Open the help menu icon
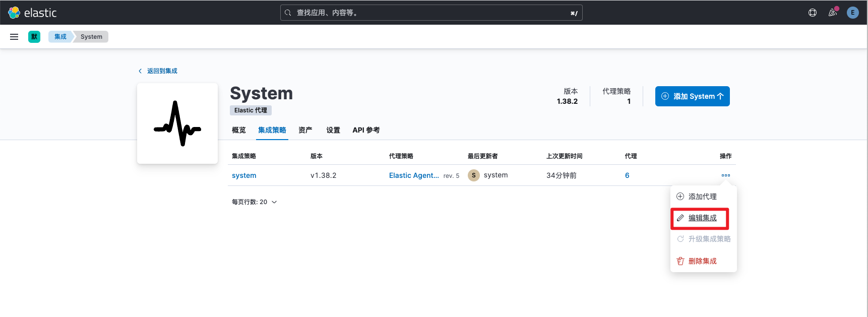This screenshot has height=317, width=868. coord(813,13)
